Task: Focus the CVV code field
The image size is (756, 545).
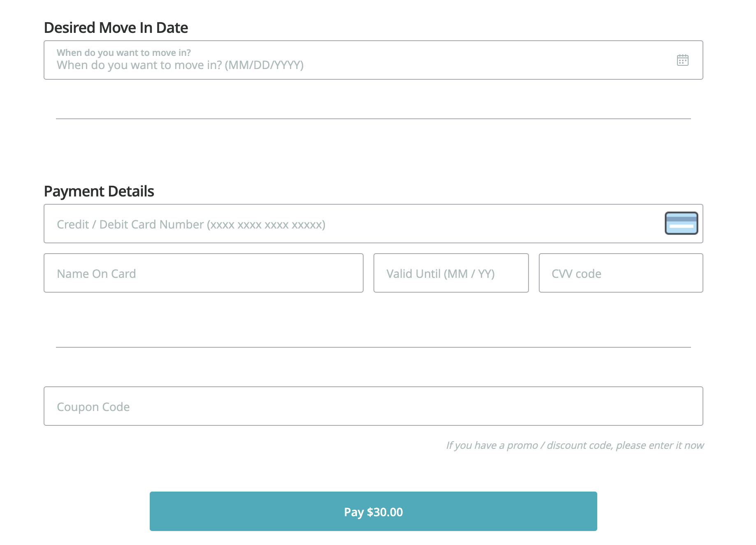Action: [x=620, y=273]
